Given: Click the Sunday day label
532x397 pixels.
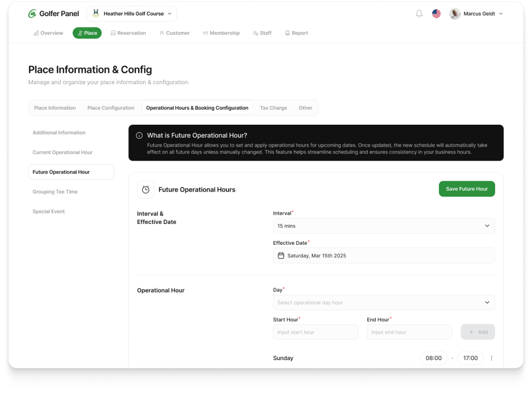Looking at the screenshot, I should coord(283,358).
